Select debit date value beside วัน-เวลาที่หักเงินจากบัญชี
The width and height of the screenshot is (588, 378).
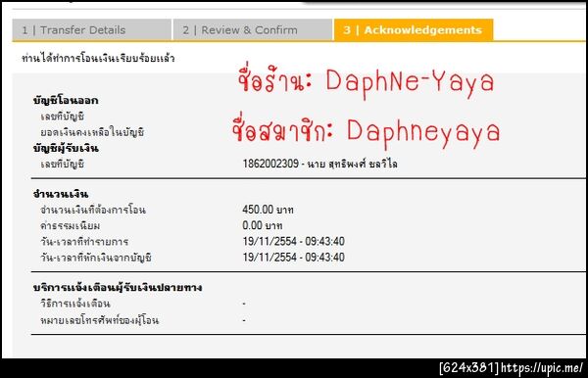293,258
